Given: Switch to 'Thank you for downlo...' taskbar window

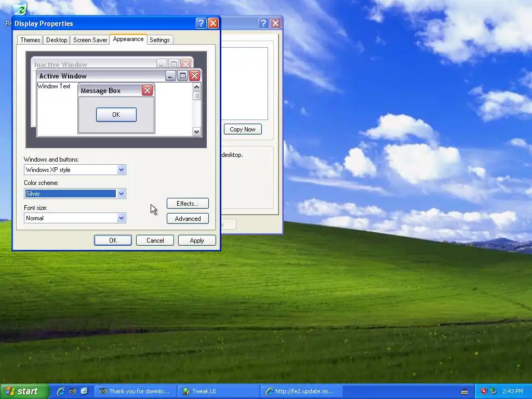Looking at the screenshot, I should click(x=135, y=391).
